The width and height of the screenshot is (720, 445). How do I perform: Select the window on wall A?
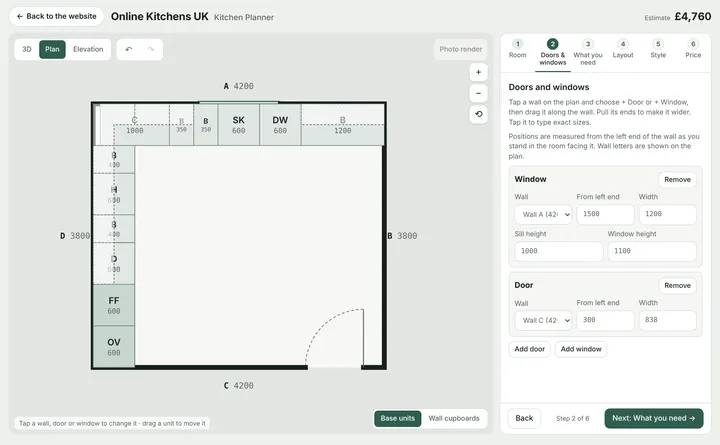[238, 102]
